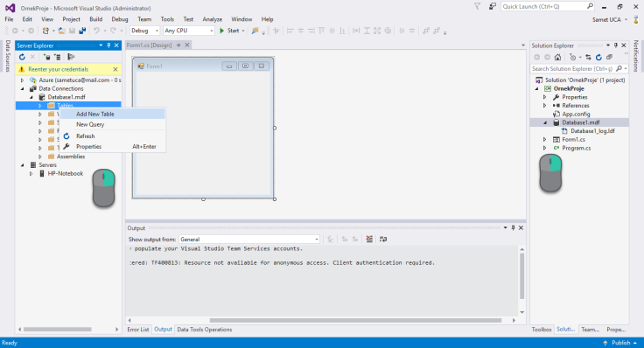Toggle word wrap in Output window
644x348 pixels.
point(382,239)
